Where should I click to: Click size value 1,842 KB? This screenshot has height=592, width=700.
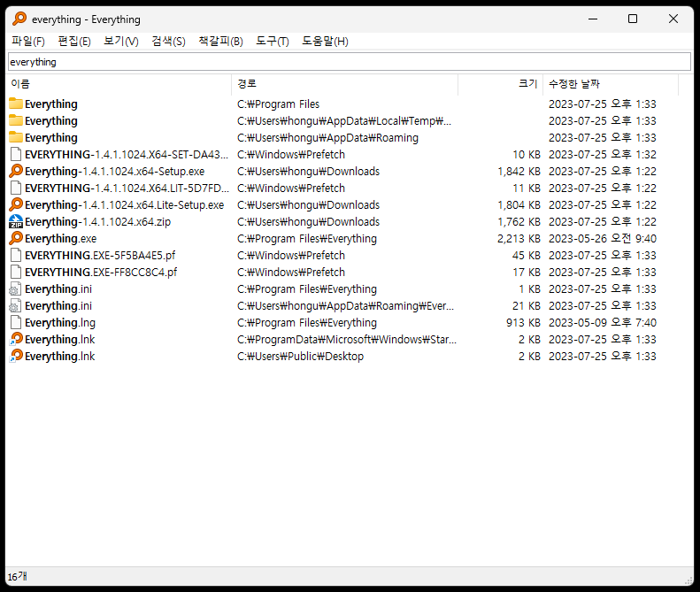click(x=519, y=172)
